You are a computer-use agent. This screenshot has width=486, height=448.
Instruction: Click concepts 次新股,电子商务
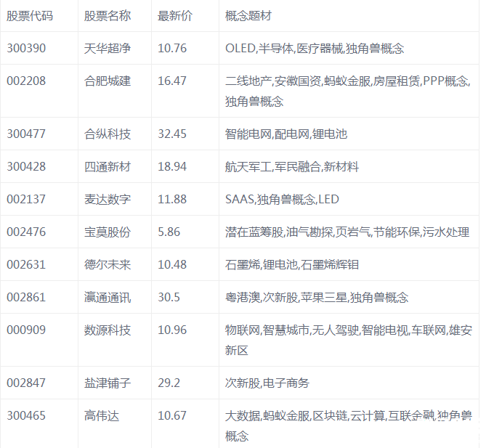[x=267, y=383]
